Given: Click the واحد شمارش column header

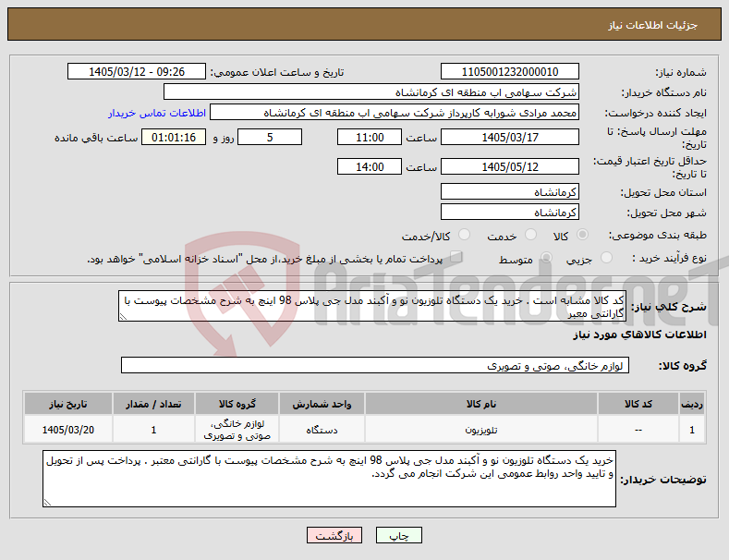Looking at the screenshot, I should pos(322,404).
